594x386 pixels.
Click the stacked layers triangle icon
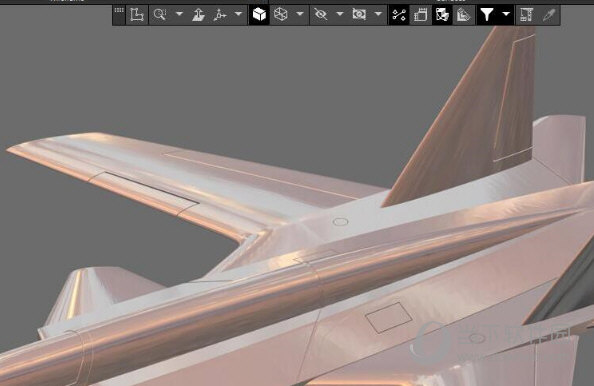click(x=464, y=15)
